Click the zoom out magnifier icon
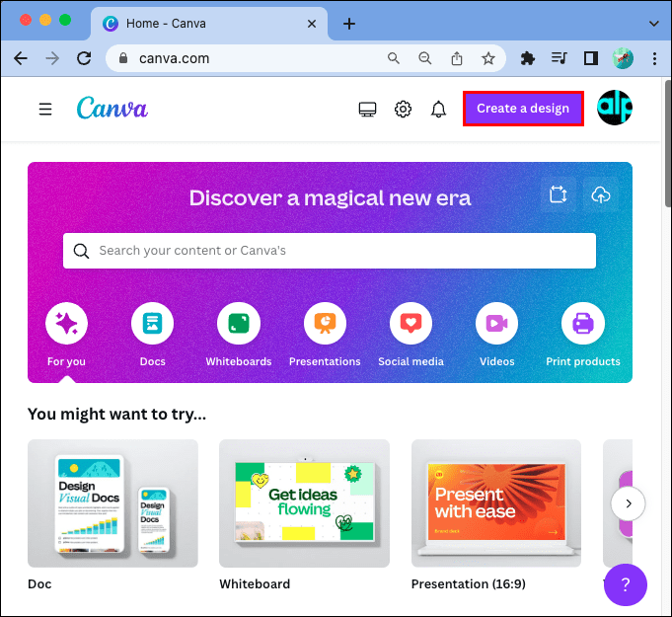 click(x=424, y=58)
